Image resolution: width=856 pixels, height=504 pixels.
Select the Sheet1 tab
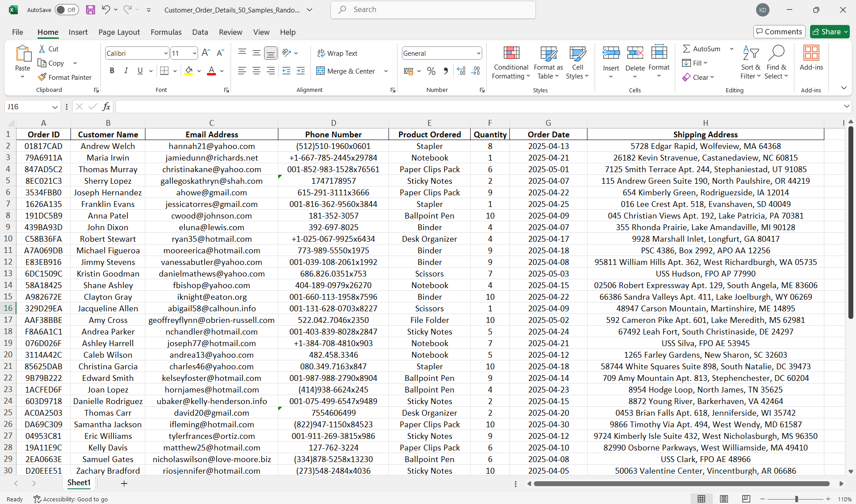click(x=79, y=483)
